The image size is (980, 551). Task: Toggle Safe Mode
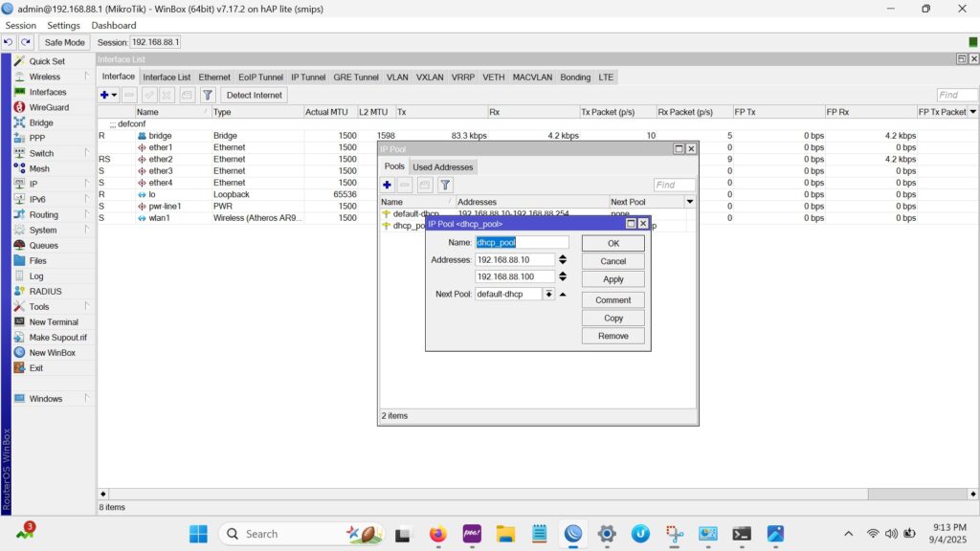(x=64, y=42)
